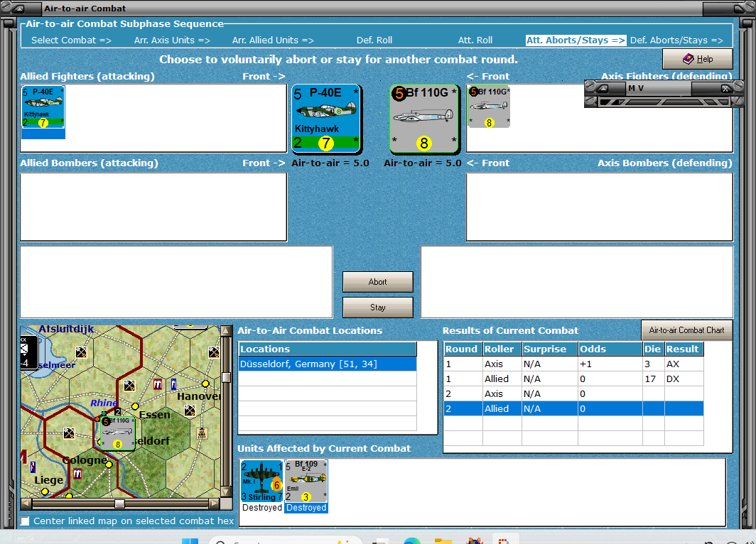756x544 pixels.
Task: Click the 'Surprise' column header in results
Action: click(x=550, y=349)
